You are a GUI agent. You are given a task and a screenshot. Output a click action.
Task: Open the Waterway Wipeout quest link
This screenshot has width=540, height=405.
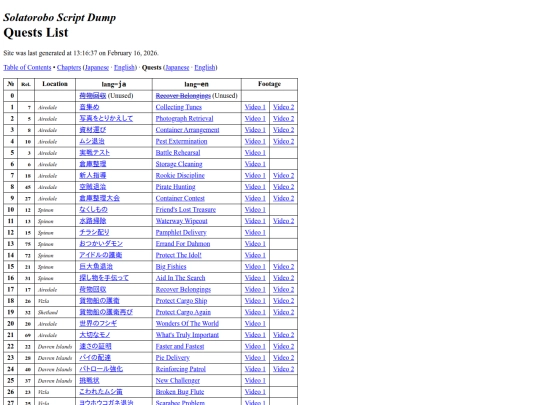(181, 221)
